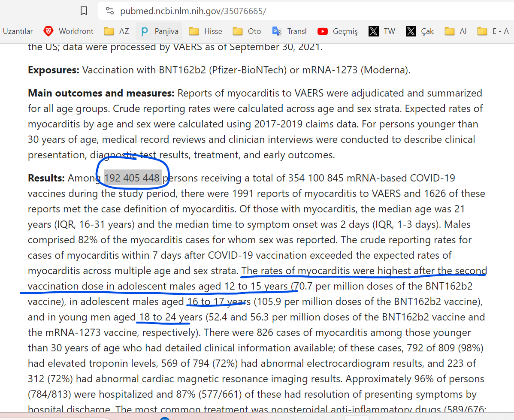This screenshot has width=514, height=420.
Task: Open the Çak bookmark with X logo
Action: pos(420,31)
